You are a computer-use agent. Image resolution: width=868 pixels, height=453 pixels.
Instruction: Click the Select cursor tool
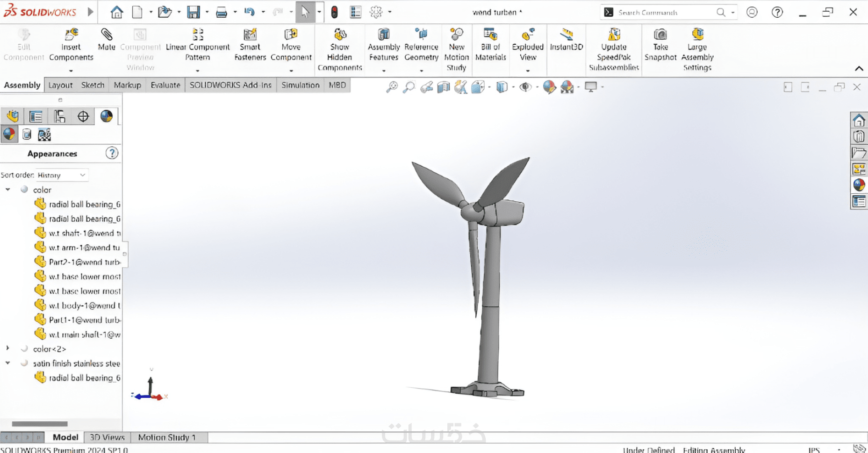[x=305, y=12]
